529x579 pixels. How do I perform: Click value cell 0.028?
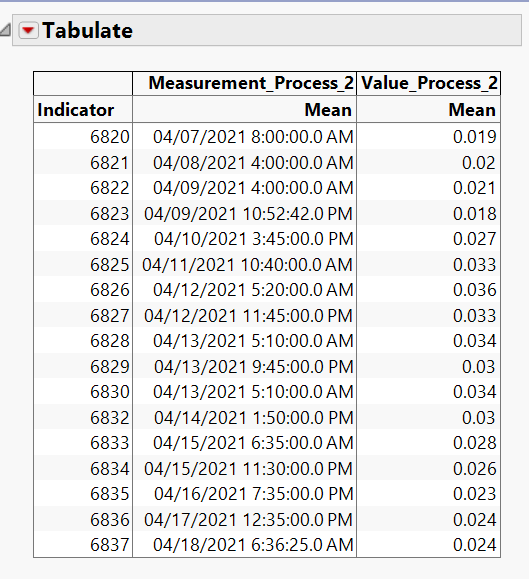474,443
